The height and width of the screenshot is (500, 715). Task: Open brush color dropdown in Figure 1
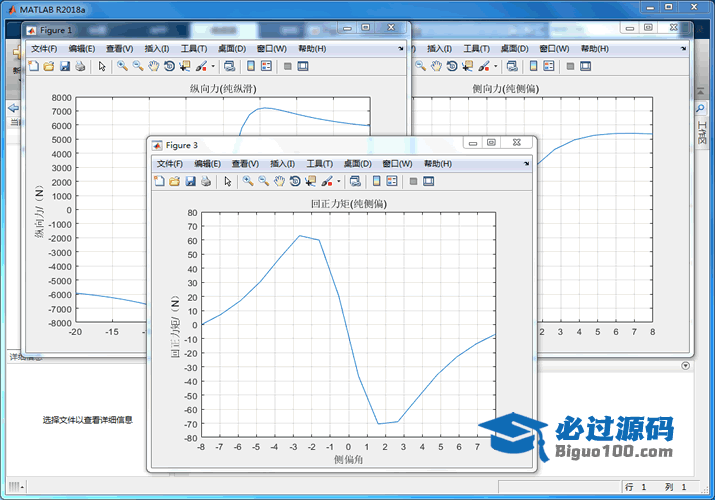(213, 67)
